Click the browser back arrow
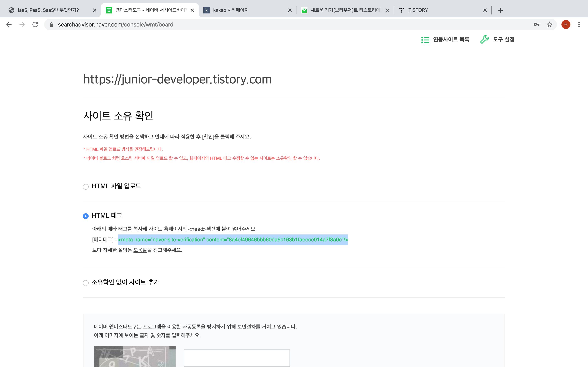The image size is (588, 367). coord(9,24)
